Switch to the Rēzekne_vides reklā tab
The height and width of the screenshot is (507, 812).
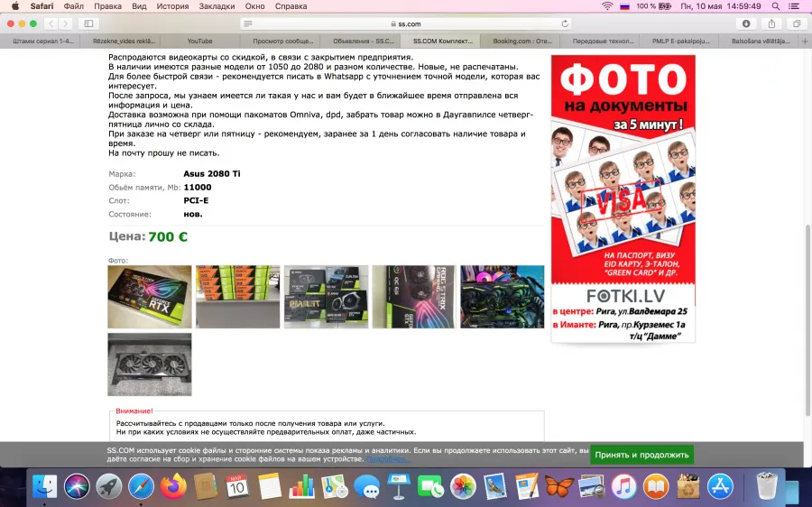(x=120, y=41)
